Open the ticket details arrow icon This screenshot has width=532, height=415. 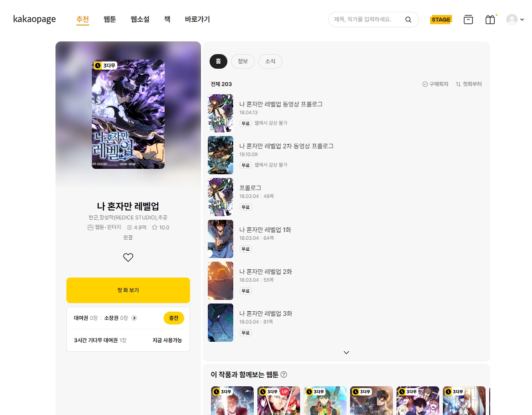(134, 318)
